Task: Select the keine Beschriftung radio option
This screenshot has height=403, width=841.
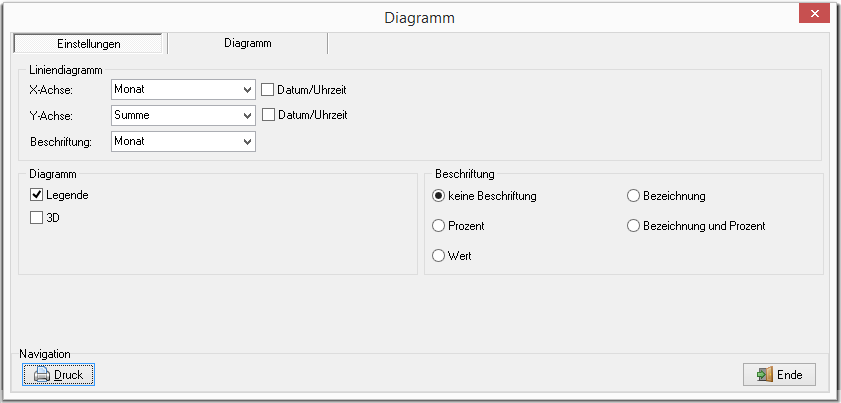Action: pos(439,196)
